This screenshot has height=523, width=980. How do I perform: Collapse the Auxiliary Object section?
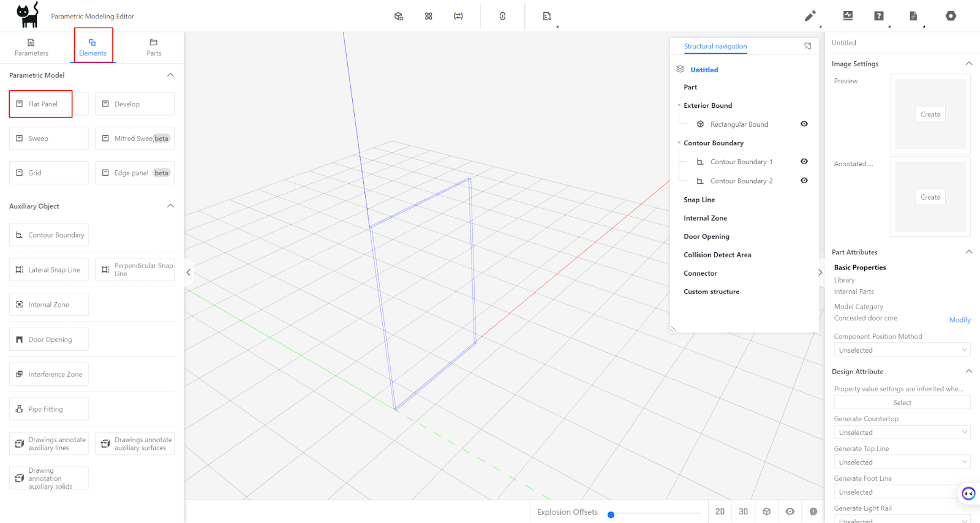tap(170, 206)
